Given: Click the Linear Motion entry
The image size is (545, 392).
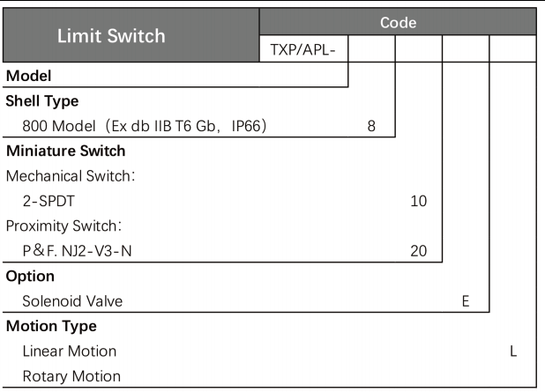Looking at the screenshot, I should 70,351.
